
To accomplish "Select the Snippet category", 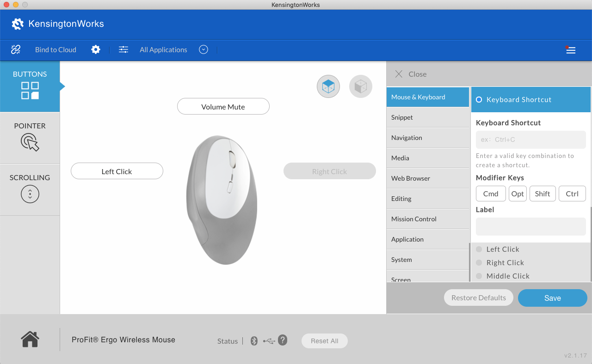I will coord(428,117).
